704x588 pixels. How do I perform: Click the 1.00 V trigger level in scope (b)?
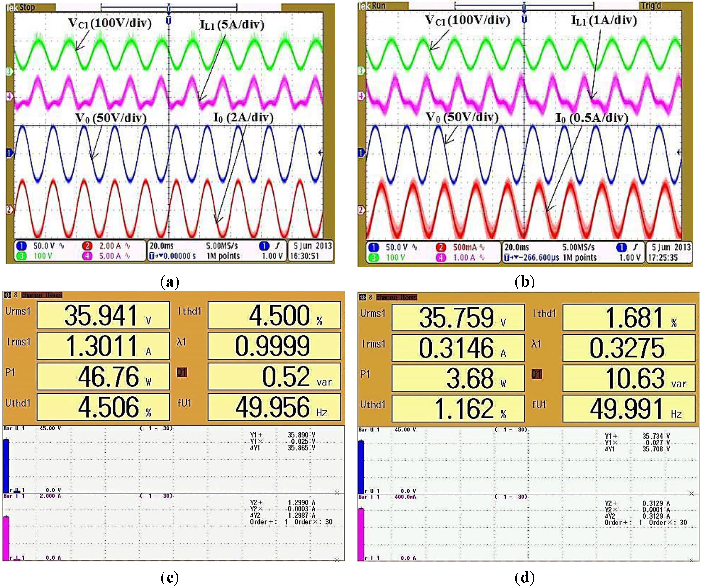630,258
